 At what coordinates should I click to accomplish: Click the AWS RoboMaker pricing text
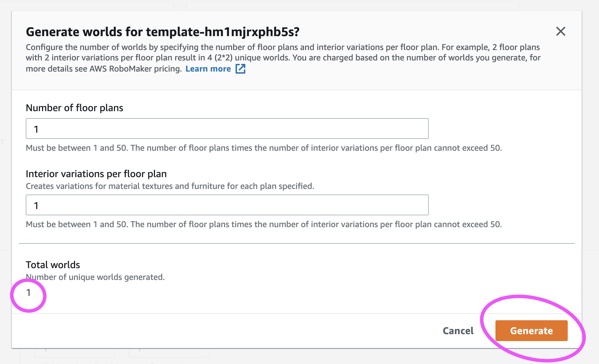pyautogui.click(x=135, y=69)
